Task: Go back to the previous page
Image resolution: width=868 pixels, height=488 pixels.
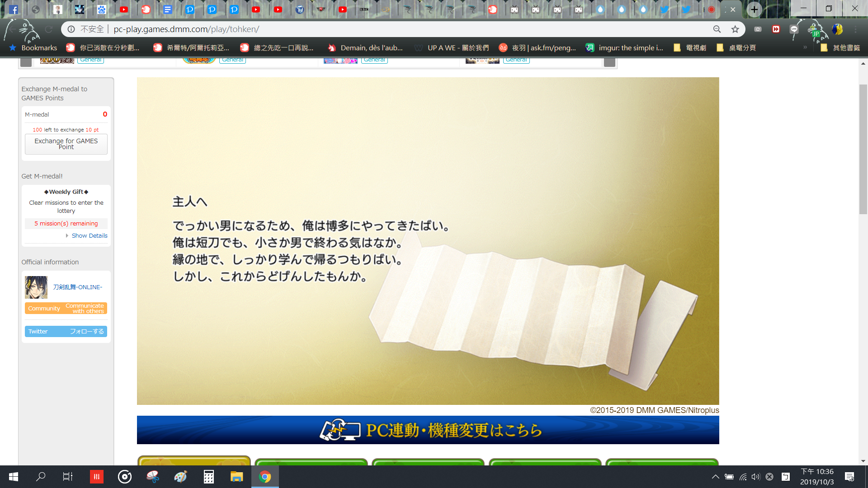Action: click(12, 29)
